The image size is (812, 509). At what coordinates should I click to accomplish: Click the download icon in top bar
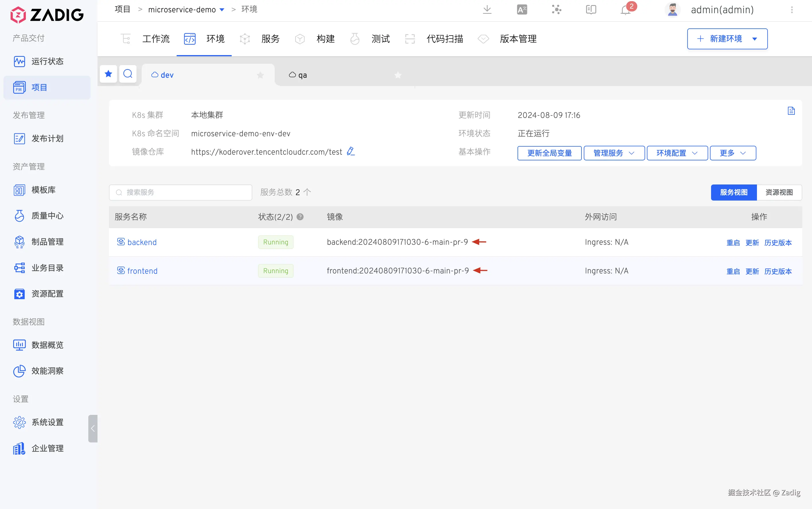pyautogui.click(x=487, y=9)
